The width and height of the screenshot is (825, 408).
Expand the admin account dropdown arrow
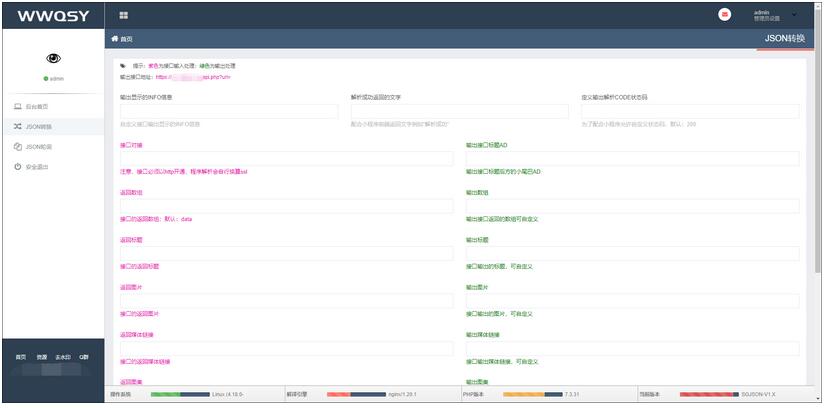click(794, 14)
